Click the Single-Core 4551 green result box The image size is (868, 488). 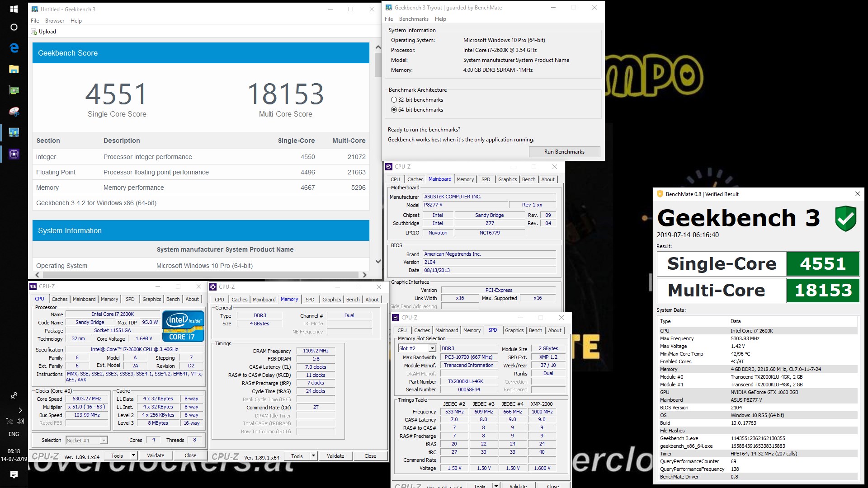tap(823, 264)
